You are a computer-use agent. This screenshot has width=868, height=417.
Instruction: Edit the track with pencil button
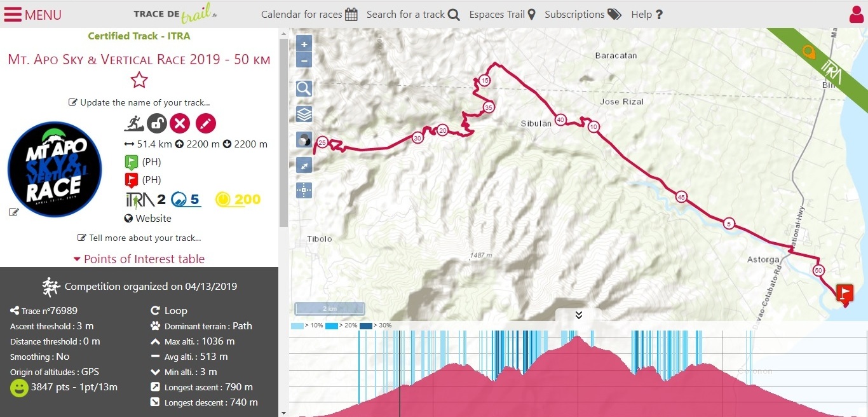tap(206, 123)
